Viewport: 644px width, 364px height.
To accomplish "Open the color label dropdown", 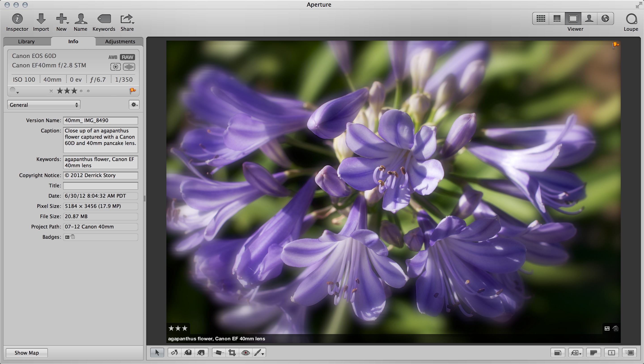I will pos(14,91).
